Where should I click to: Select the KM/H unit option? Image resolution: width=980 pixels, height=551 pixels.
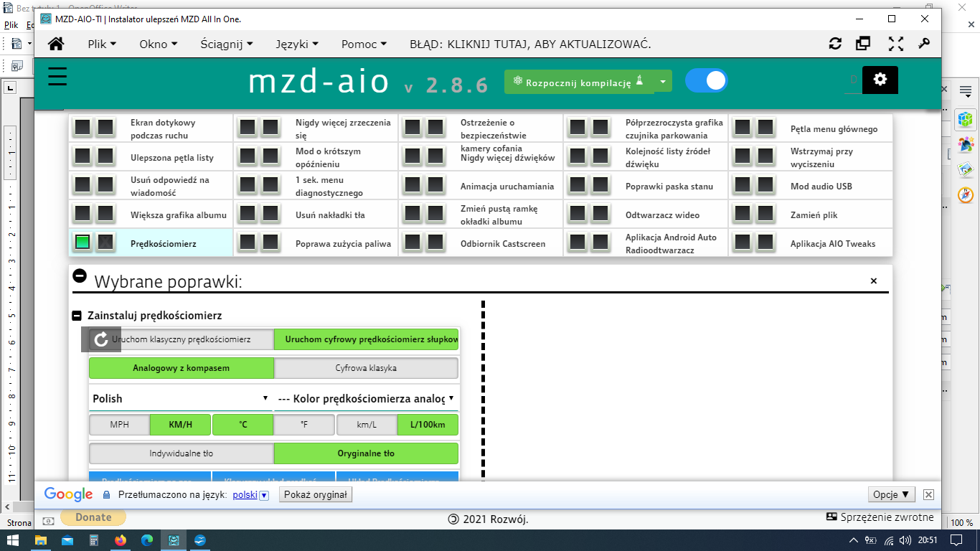pos(180,425)
